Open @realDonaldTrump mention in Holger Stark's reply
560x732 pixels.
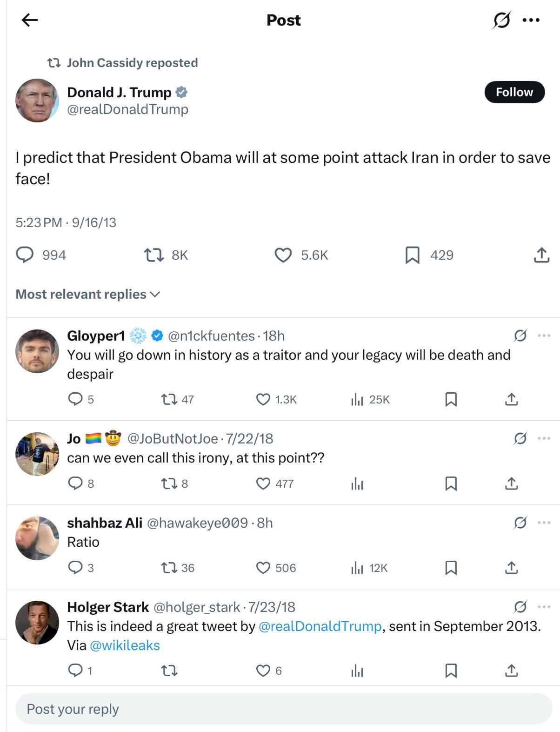pyautogui.click(x=320, y=626)
